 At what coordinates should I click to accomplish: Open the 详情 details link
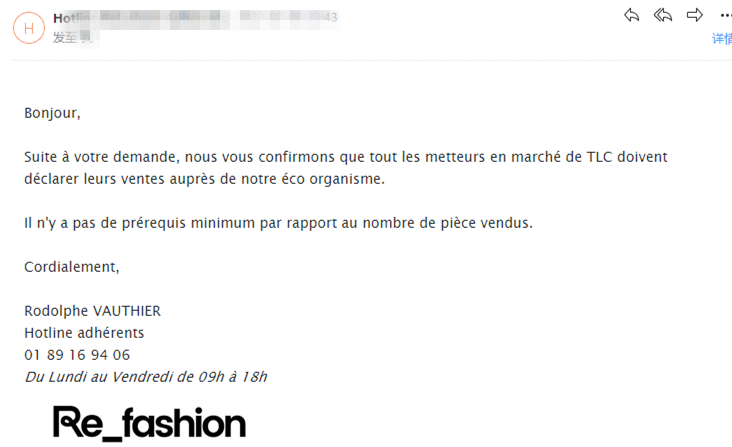click(722, 39)
